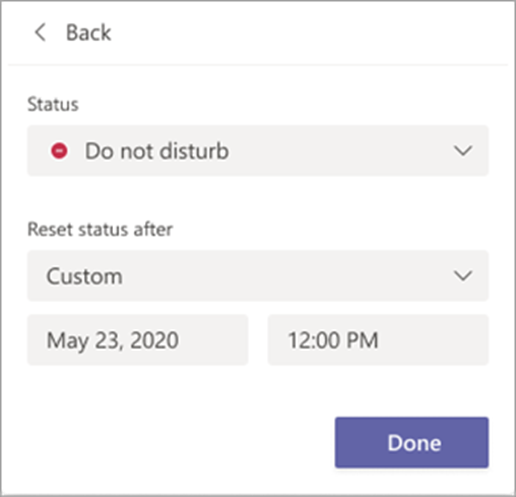The width and height of the screenshot is (516, 497).
Task: Click the Status label
Action: coord(53,104)
